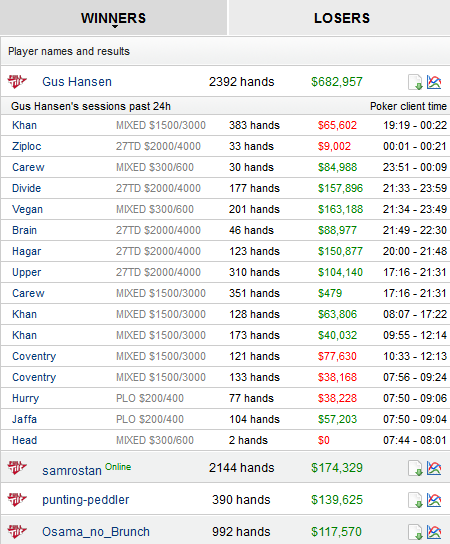The image size is (450, 544).
Task: Download samrostan's hand history file
Action: click(x=415, y=468)
